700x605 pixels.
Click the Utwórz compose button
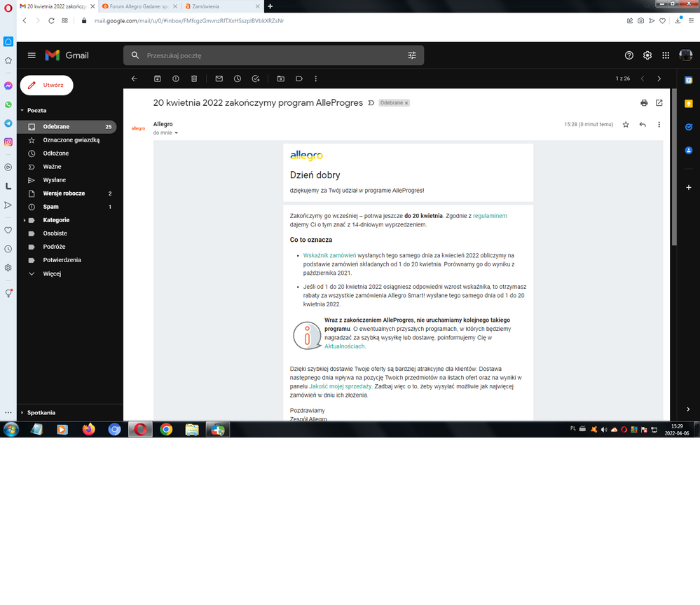46,85
